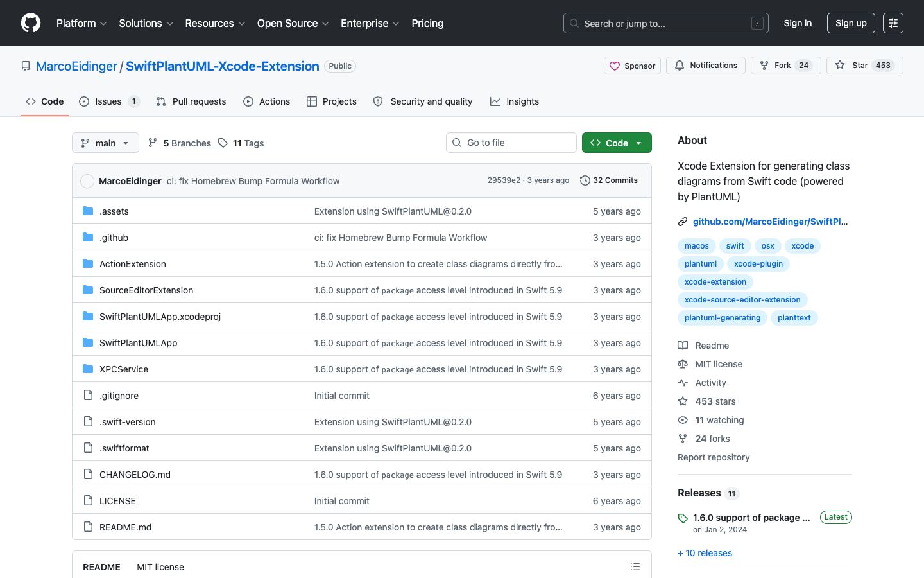Open the .swift-version file
This screenshot has width=924, height=578.
coord(127,422)
